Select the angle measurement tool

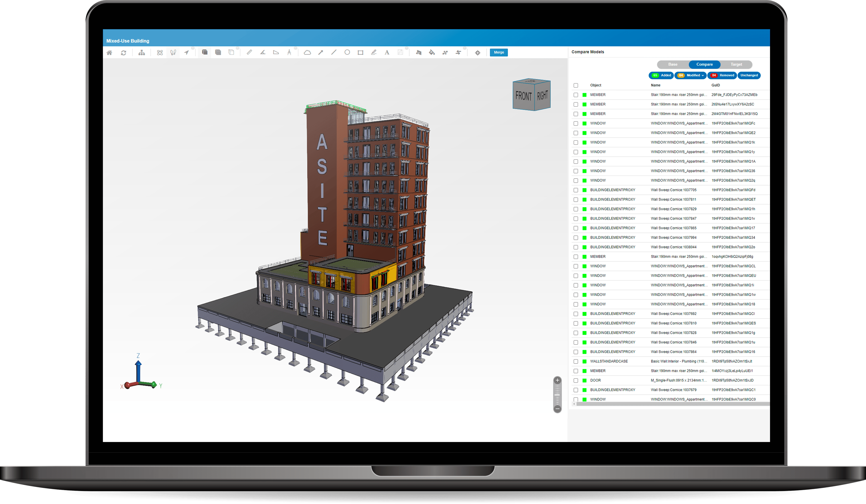262,52
